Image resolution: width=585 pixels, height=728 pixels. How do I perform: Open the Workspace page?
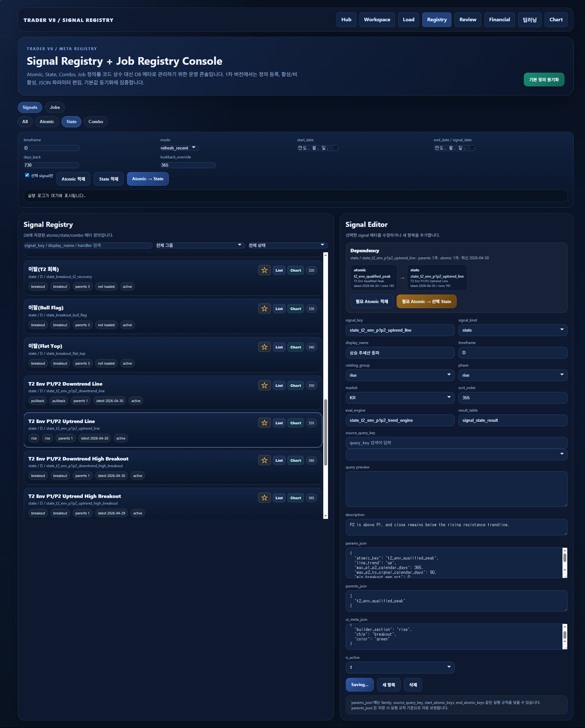point(377,20)
